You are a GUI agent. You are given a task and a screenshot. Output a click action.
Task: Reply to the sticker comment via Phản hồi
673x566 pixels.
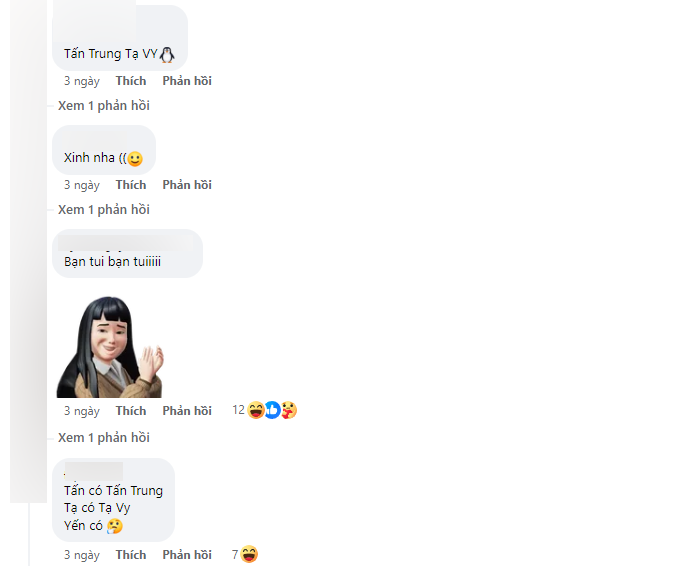pos(187,411)
